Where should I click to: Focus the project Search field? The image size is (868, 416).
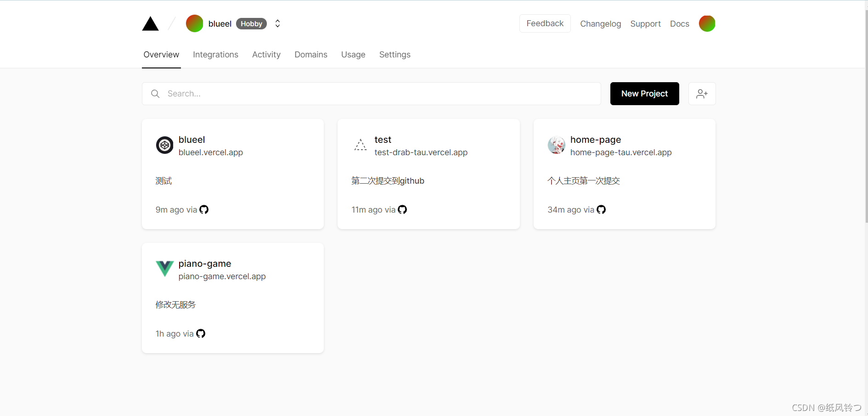tap(371, 94)
